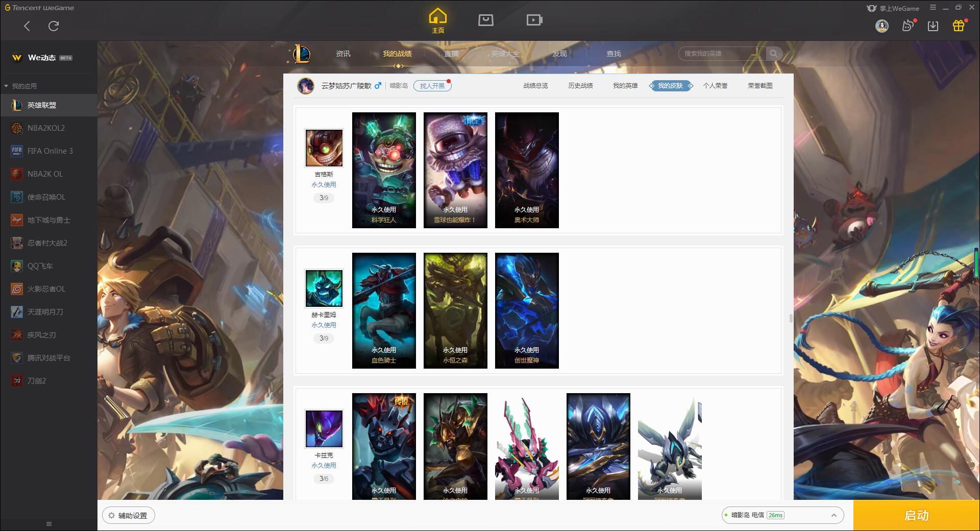Open the user avatar in the top right
The height and width of the screenshot is (531, 980).
pos(882,26)
